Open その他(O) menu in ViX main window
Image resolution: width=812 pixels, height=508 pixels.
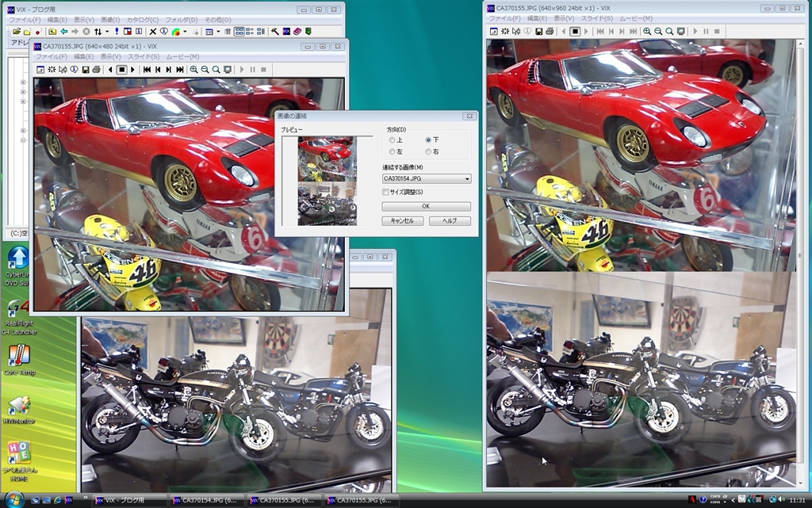click(x=217, y=20)
